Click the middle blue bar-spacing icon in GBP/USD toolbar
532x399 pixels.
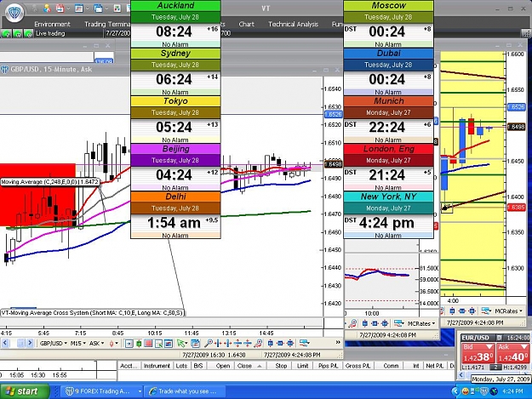[280, 344]
